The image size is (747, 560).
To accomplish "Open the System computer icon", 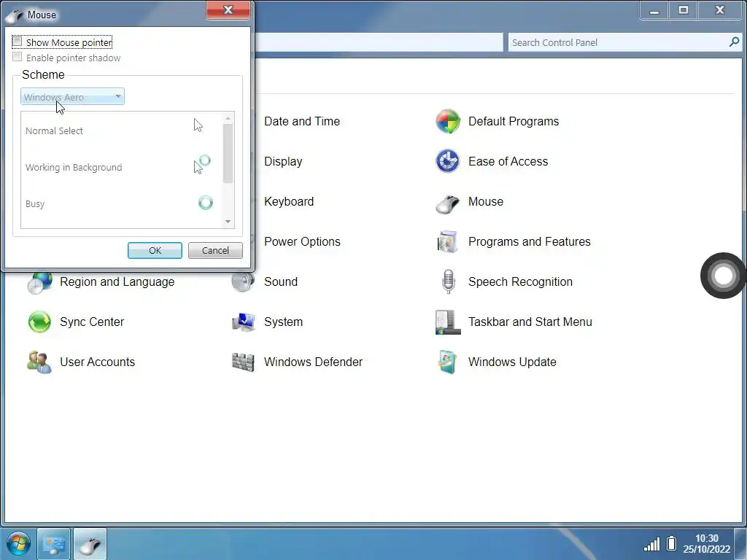I will point(243,322).
